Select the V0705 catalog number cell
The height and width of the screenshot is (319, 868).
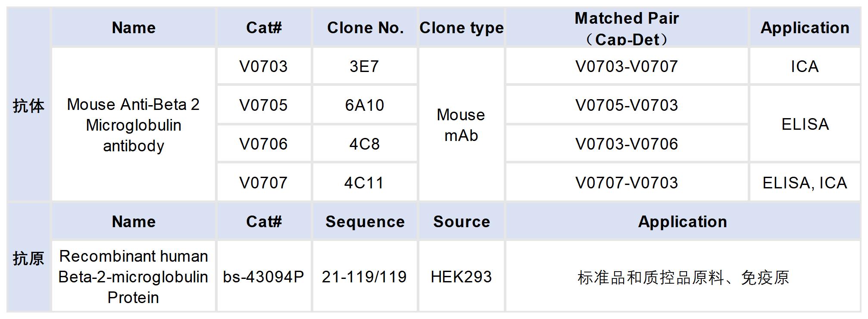point(263,105)
